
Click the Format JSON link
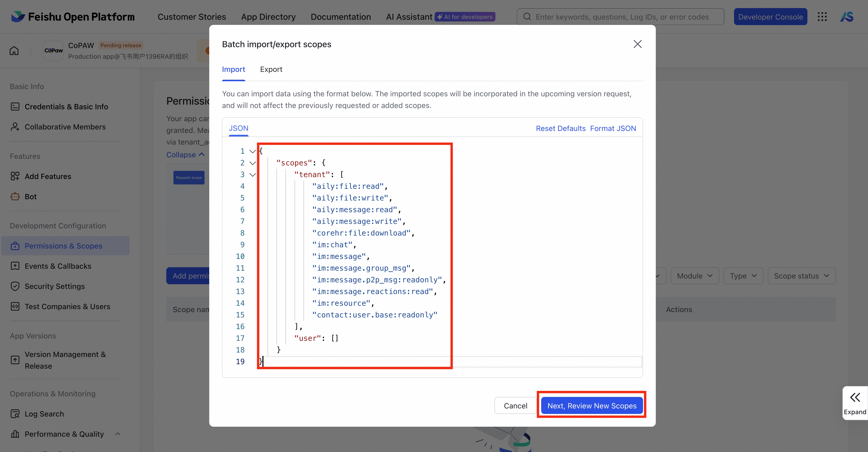click(613, 128)
